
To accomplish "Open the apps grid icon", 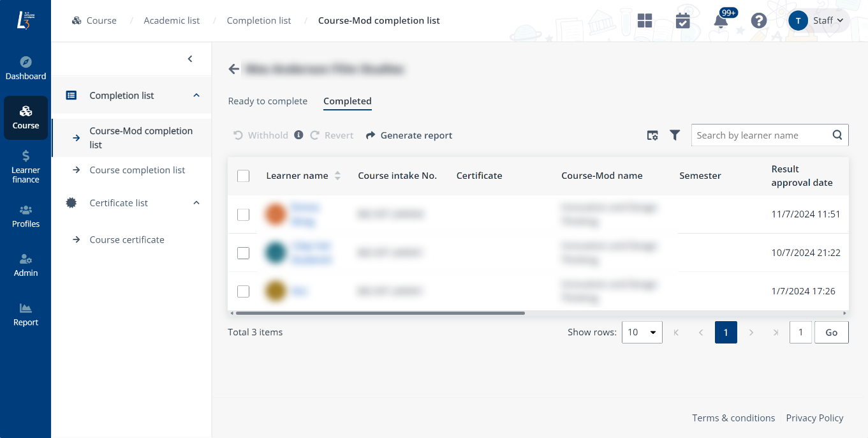I will [645, 20].
